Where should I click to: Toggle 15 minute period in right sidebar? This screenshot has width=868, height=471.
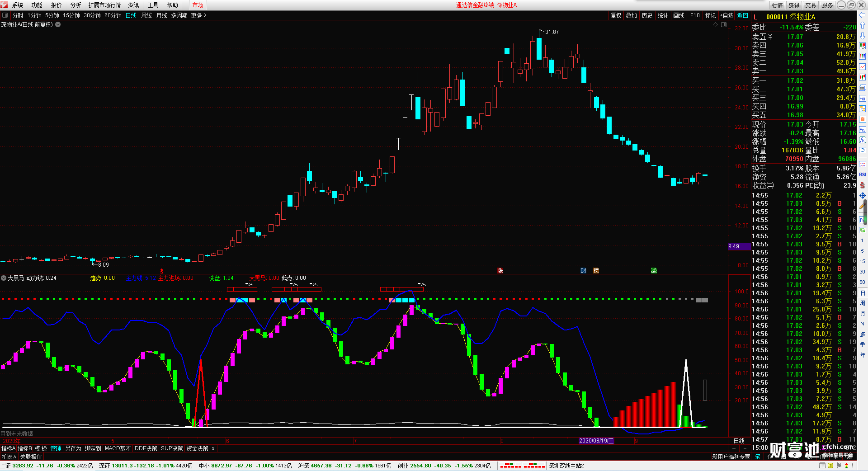pyautogui.click(x=863, y=261)
